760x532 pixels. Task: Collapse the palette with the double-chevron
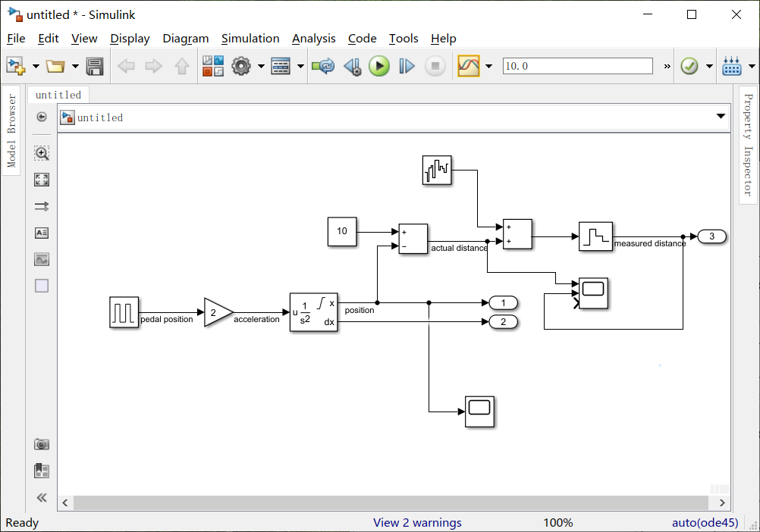[42, 498]
